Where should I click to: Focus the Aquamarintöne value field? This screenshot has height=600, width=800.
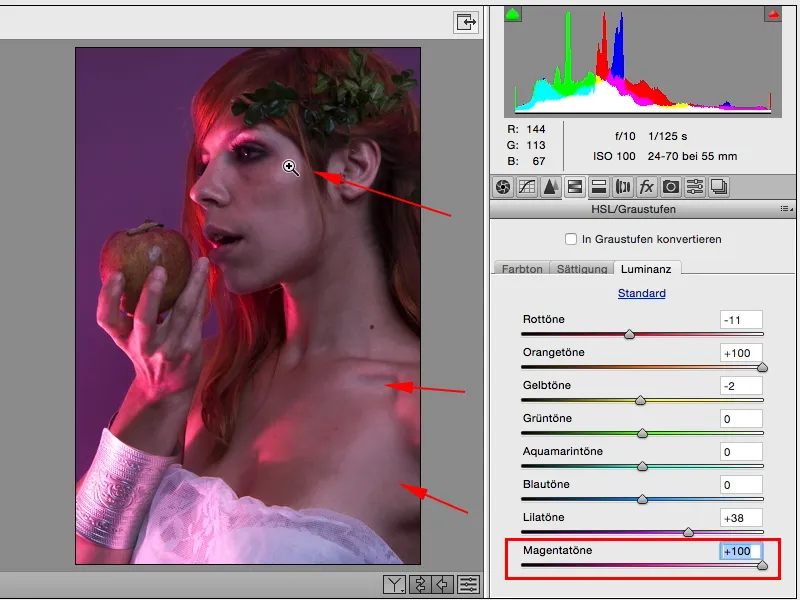tap(741, 452)
